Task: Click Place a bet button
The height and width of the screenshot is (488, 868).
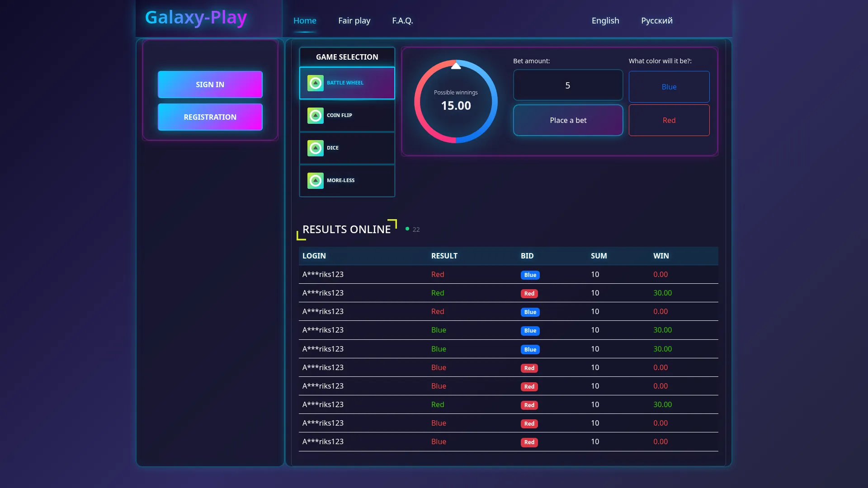Action: 568,120
